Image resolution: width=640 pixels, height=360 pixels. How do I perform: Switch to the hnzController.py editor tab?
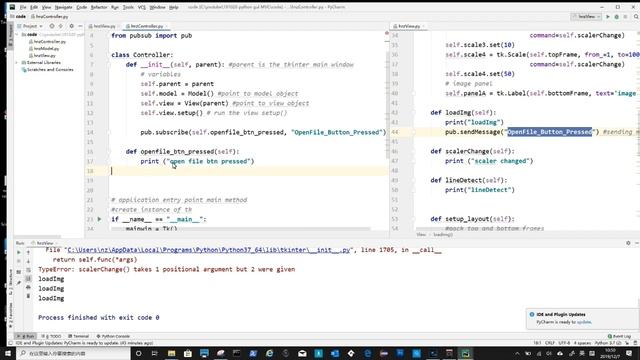(146, 26)
